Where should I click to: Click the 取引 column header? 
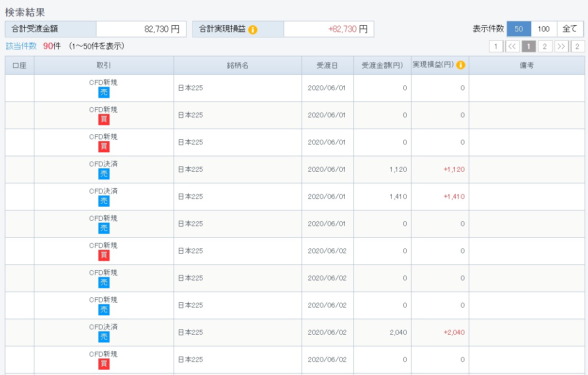pos(104,65)
